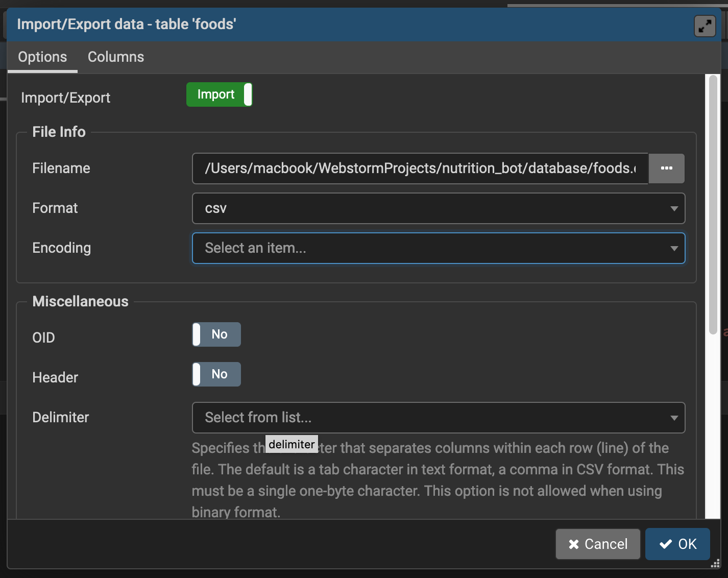This screenshot has height=578, width=728.
Task: Click the checkmark icon on OK
Action: (666, 544)
